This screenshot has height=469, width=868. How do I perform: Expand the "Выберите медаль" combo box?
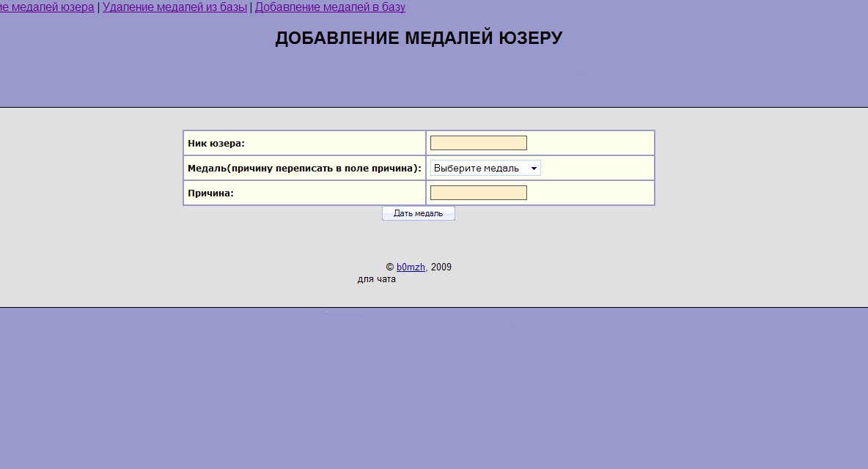(x=485, y=169)
